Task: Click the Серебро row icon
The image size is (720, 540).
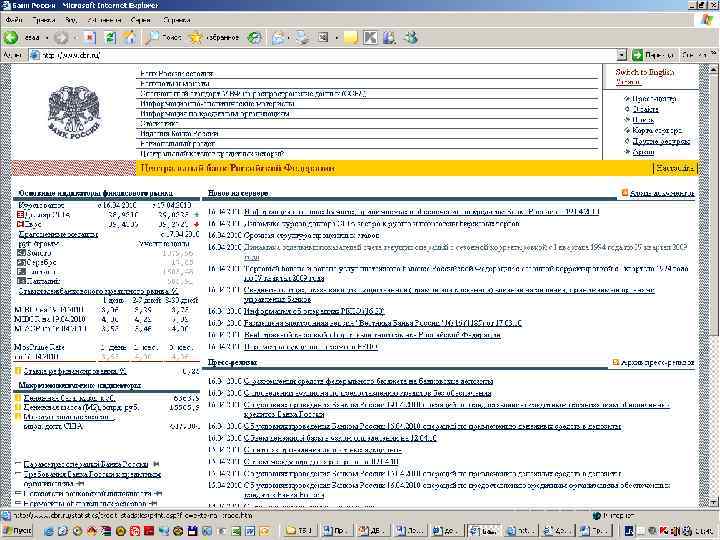Action: click(21, 262)
